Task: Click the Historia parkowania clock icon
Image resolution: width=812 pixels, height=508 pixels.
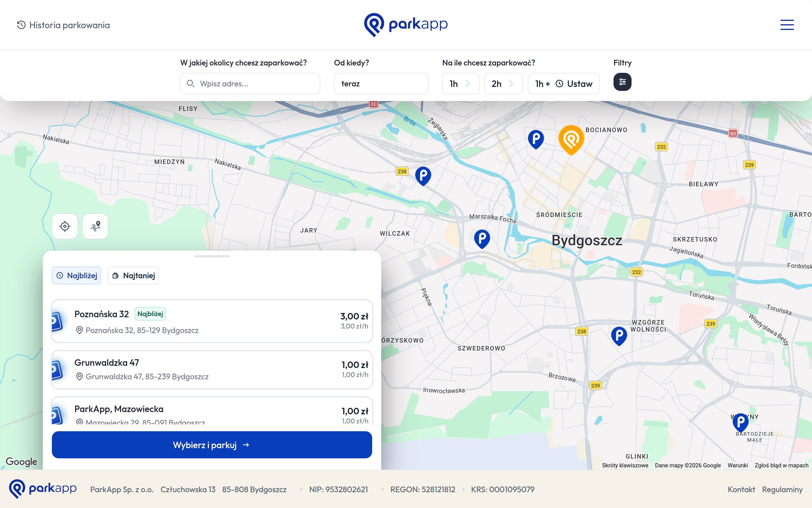Action: tap(21, 25)
